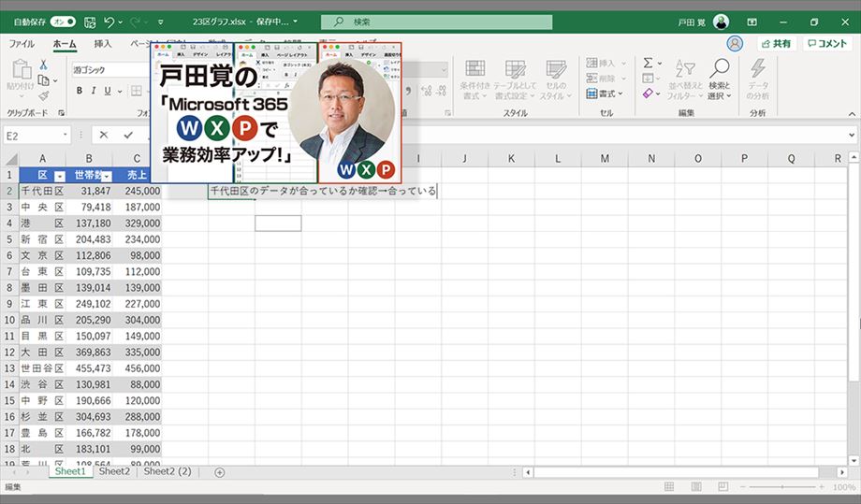Click the AutoSum sigma icon
This screenshot has height=504, width=861.
[648, 63]
